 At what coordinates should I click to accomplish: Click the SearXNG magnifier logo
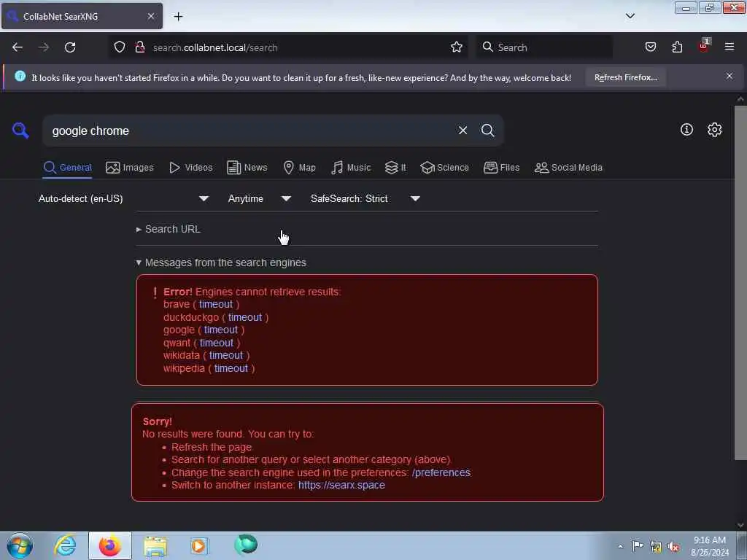(20, 130)
